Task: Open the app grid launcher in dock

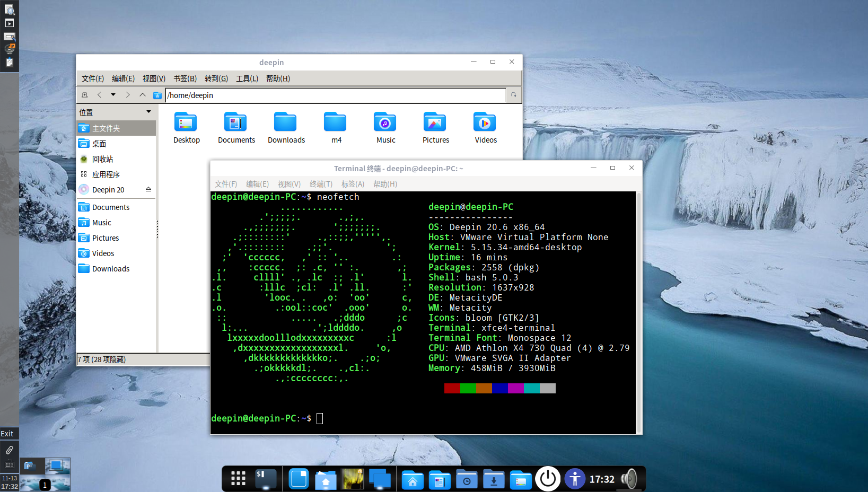Action: coord(238,479)
